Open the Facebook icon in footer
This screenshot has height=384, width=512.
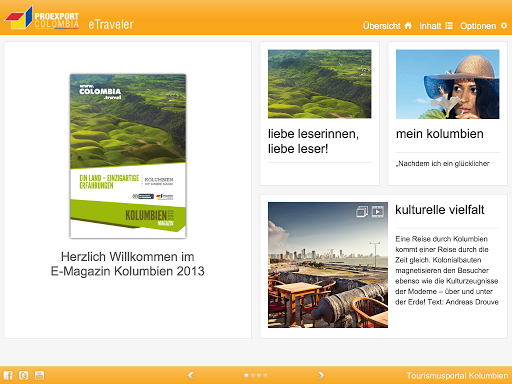tap(8, 375)
